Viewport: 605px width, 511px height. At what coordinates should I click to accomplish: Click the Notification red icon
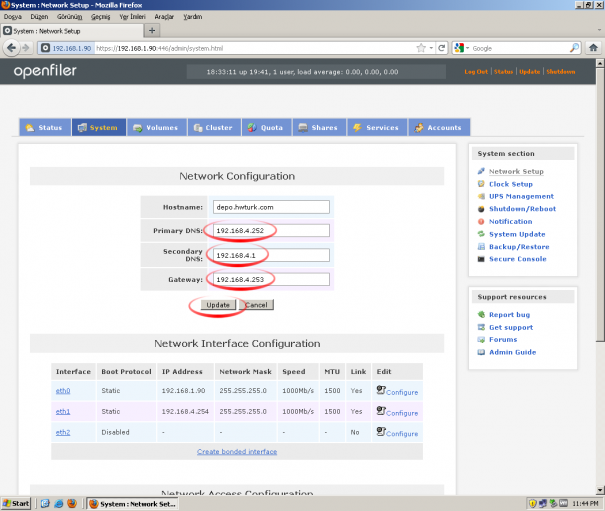481,222
